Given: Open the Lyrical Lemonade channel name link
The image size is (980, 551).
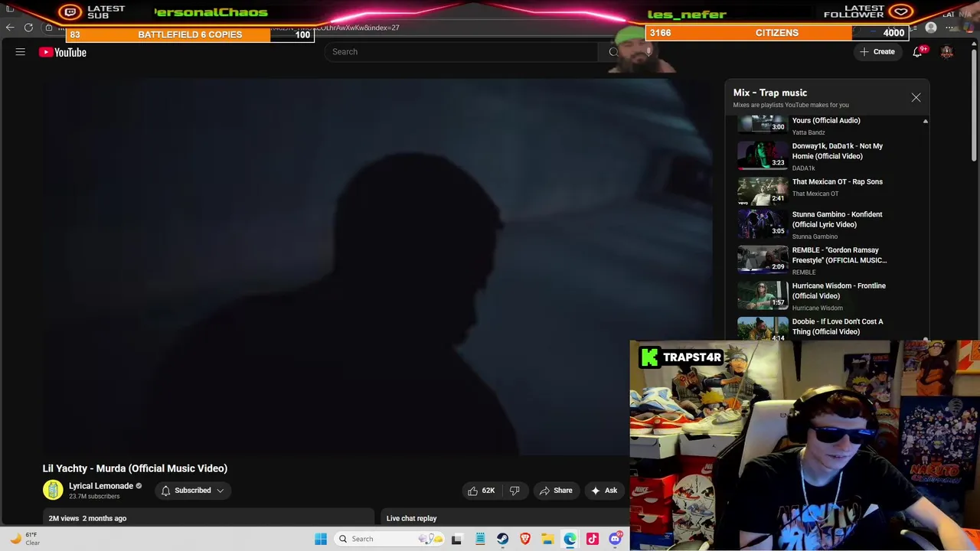Looking at the screenshot, I should [101, 486].
